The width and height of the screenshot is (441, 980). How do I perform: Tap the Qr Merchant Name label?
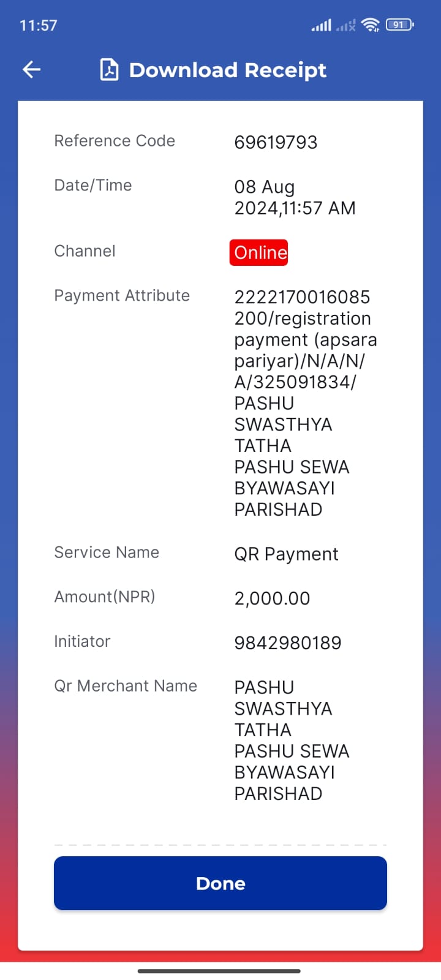coord(126,685)
